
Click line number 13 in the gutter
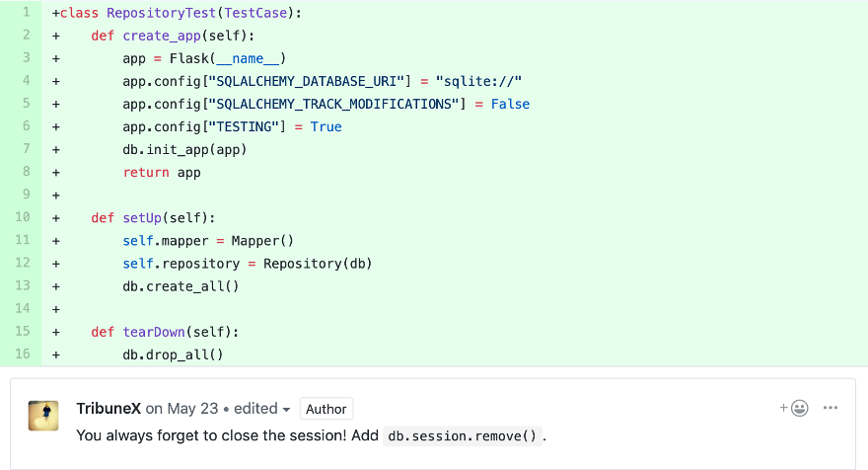(24, 285)
